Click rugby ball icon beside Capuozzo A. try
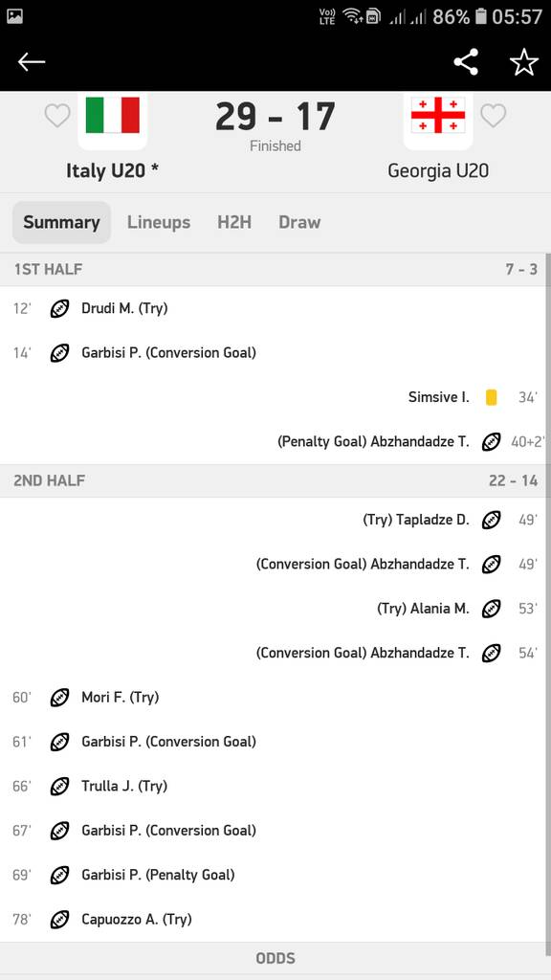Image resolution: width=551 pixels, height=980 pixels. tap(59, 920)
